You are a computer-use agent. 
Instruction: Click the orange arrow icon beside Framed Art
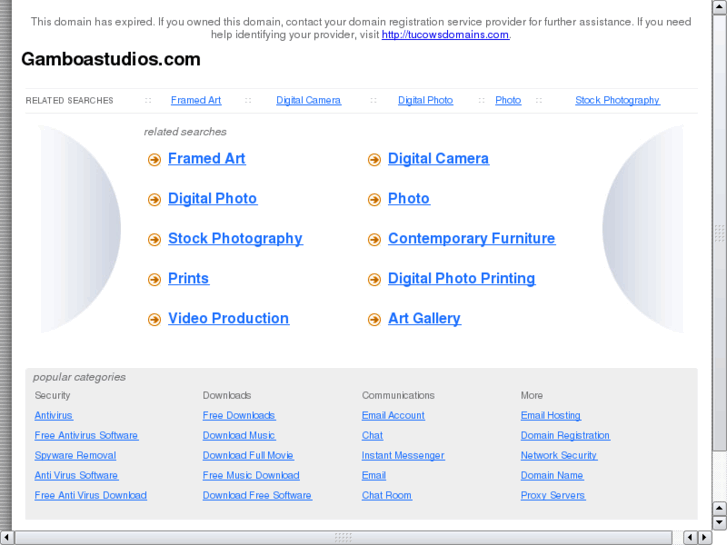pyautogui.click(x=154, y=160)
